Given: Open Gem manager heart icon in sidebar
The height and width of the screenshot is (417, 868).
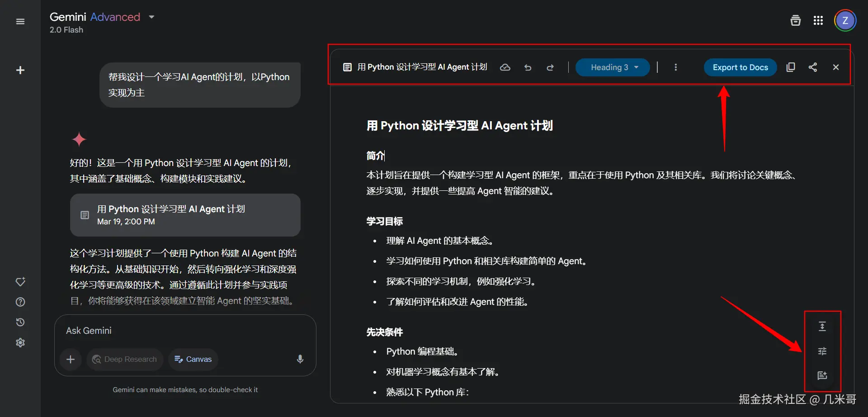Looking at the screenshot, I should 20,282.
